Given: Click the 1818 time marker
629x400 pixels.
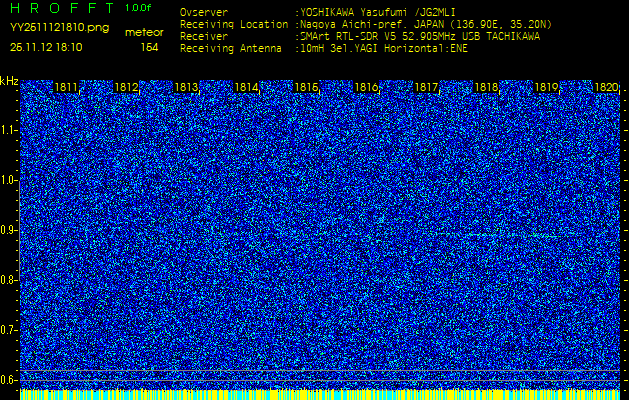Looking at the screenshot, I should (486, 87).
